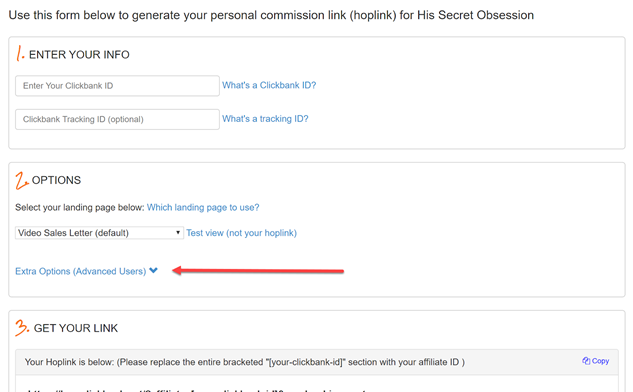The height and width of the screenshot is (392, 633).
Task: Click the blue chevron beside Extra Options
Action: pos(153,270)
